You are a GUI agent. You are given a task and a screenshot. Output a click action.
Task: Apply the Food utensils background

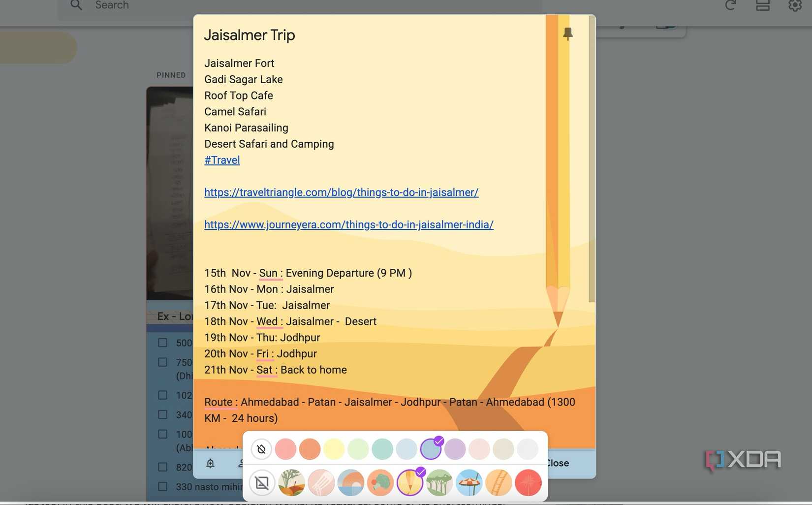(x=321, y=482)
